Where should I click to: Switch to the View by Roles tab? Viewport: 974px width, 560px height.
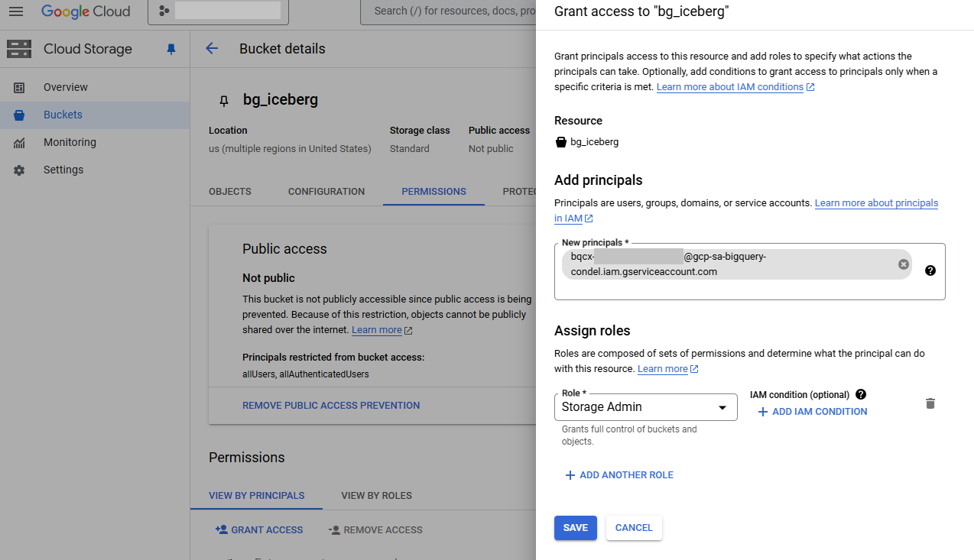(376, 496)
